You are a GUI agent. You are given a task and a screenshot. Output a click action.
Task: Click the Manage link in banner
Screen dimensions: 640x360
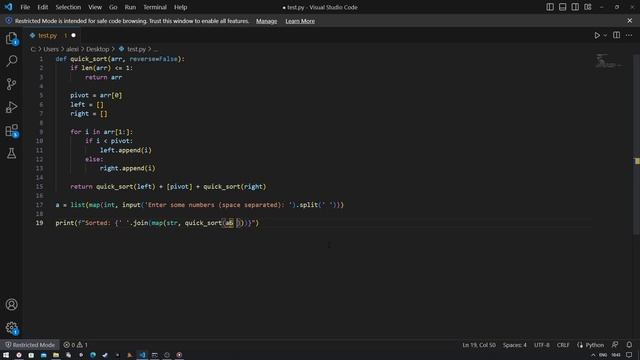(x=267, y=21)
